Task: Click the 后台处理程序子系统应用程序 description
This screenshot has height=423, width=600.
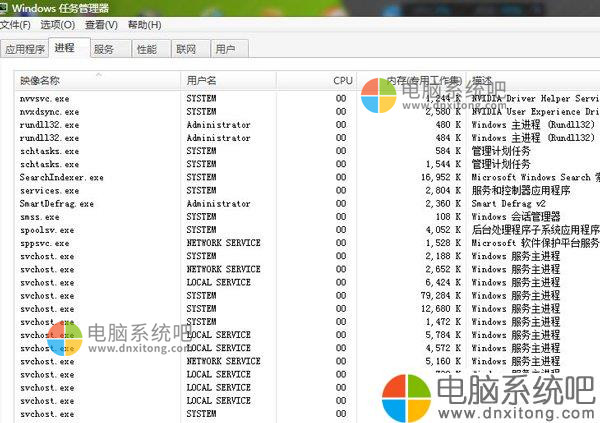Action: coord(535,230)
